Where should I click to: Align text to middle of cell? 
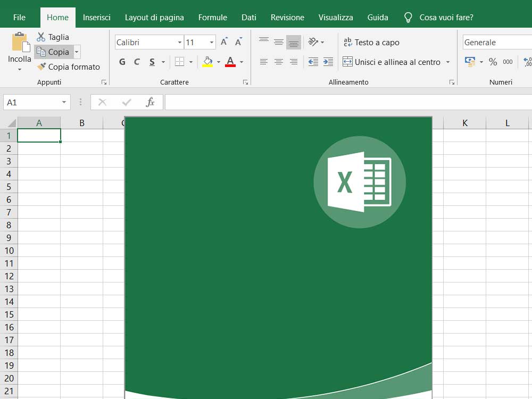279,42
